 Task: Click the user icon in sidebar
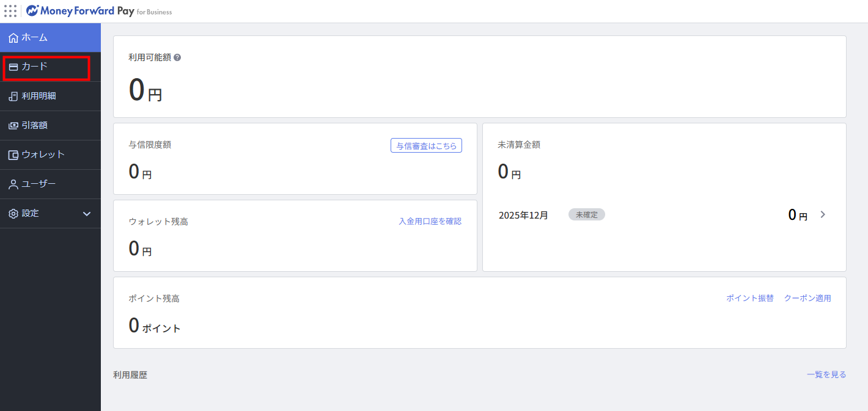click(x=13, y=184)
